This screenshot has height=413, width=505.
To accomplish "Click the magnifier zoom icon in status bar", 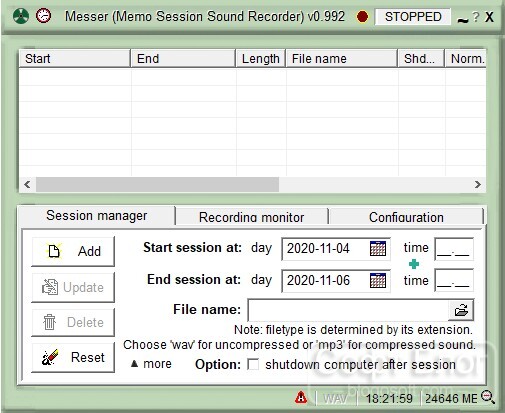I will point(488,397).
